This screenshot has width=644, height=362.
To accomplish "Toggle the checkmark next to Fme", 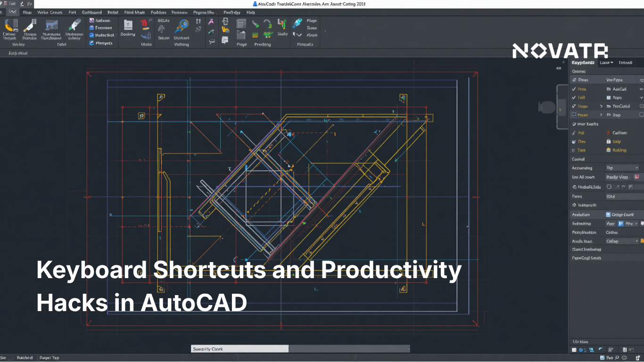I will pyautogui.click(x=574, y=89).
